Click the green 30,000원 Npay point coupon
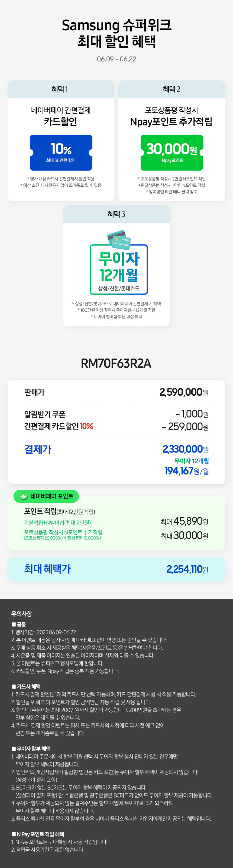Screen dimensions: 233x868 tap(172, 153)
